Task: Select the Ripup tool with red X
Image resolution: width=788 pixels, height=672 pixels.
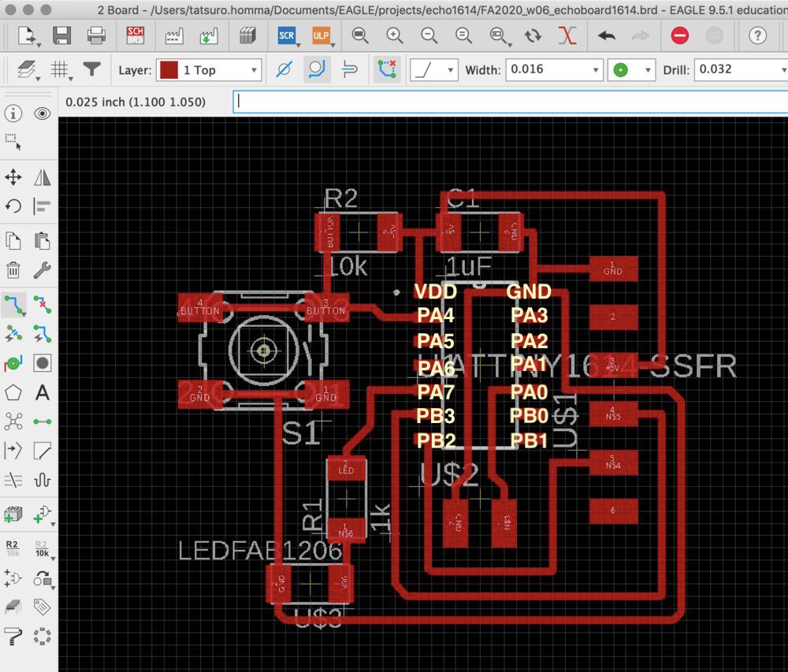Action: click(x=43, y=305)
